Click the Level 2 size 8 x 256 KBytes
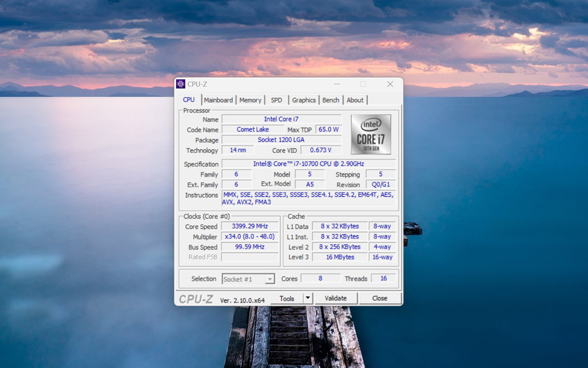The image size is (588, 368). tap(340, 247)
